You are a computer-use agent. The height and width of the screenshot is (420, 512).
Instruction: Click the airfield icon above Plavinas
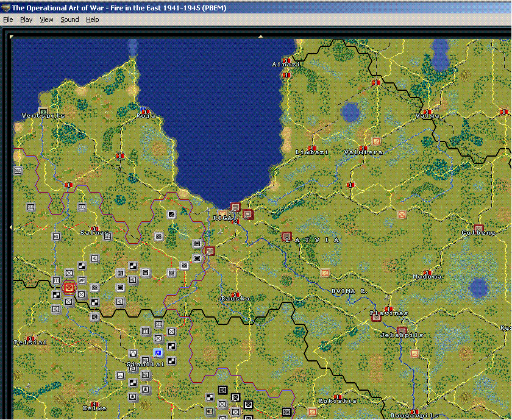(387, 297)
